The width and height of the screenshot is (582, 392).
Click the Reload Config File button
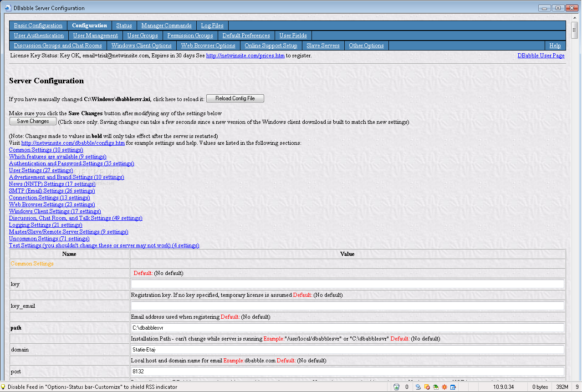point(235,98)
